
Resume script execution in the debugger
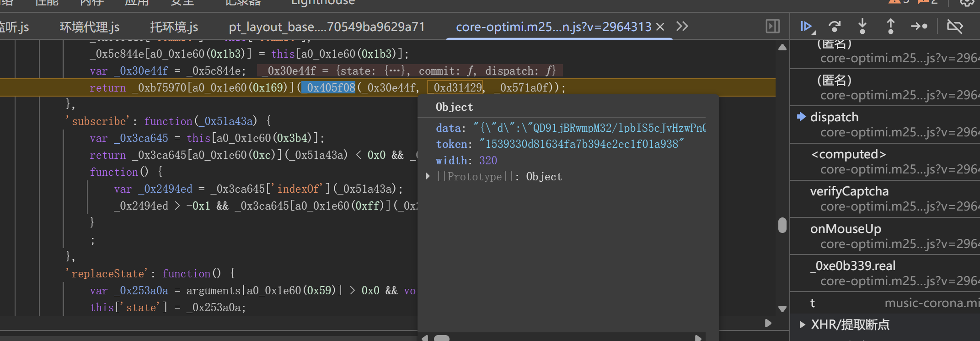tap(807, 27)
